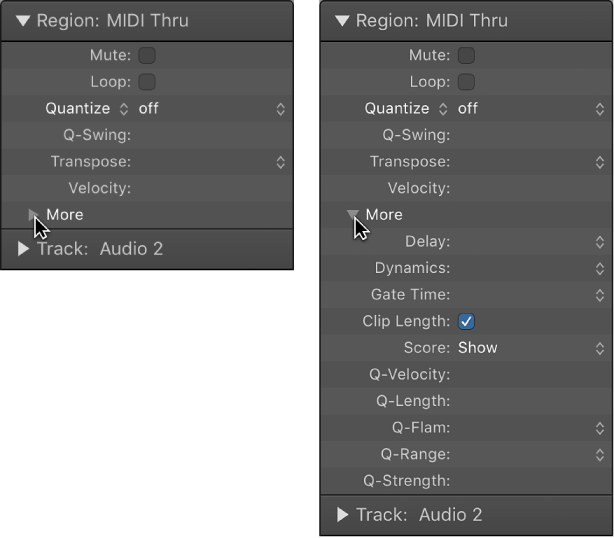Expand Track: Audio 2 in the expanded inspector
Viewport: 614px width, 538px height.
(343, 515)
